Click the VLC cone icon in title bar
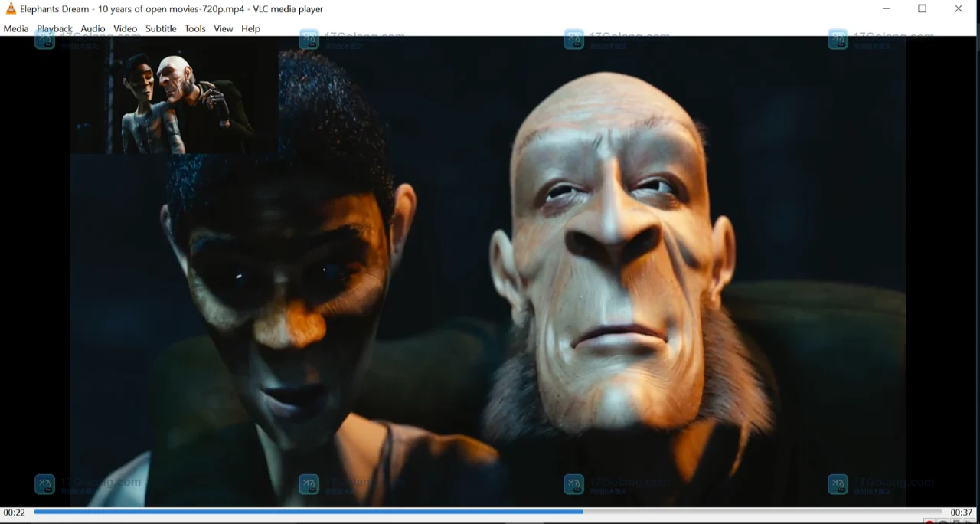Image resolution: width=980 pixels, height=524 pixels. 11,9
